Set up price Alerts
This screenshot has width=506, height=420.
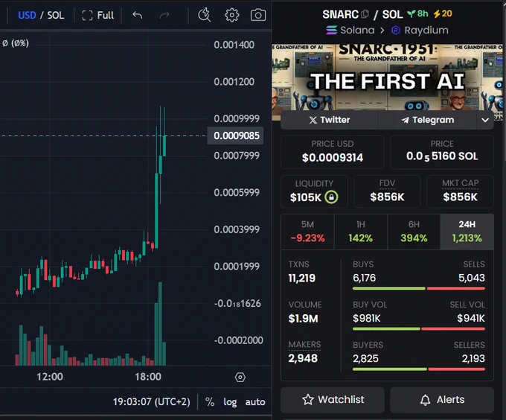click(x=442, y=400)
